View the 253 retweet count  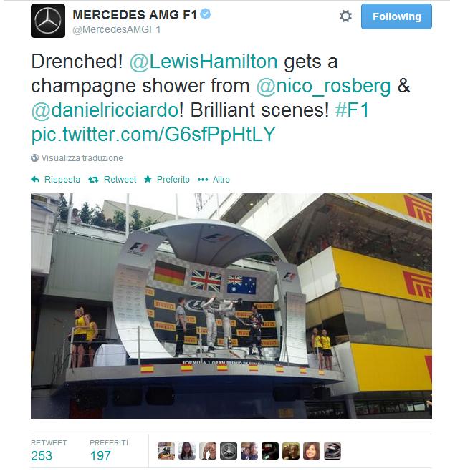[42, 456]
